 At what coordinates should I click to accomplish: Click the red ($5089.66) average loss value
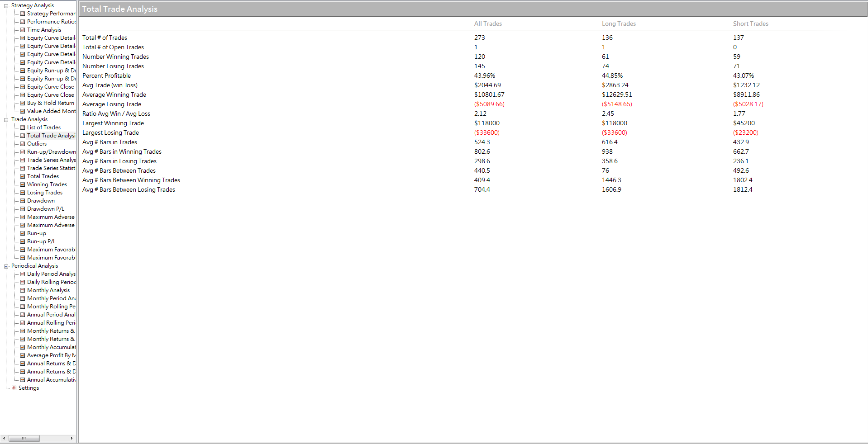[x=489, y=104]
